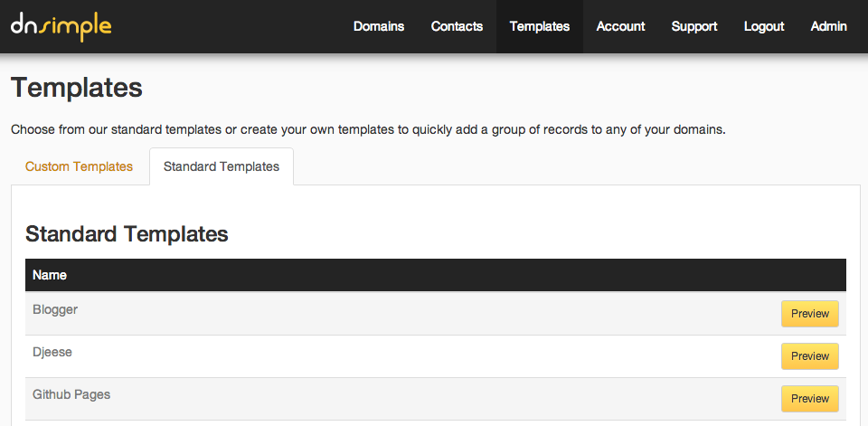Visit the Support page
Screen dimensions: 868x426
tap(694, 26)
